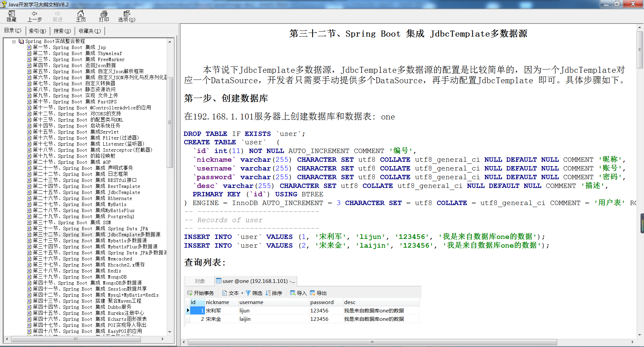644x347 pixels.
Task: Click content pane scroll-down arrow
Action: pos(640,335)
